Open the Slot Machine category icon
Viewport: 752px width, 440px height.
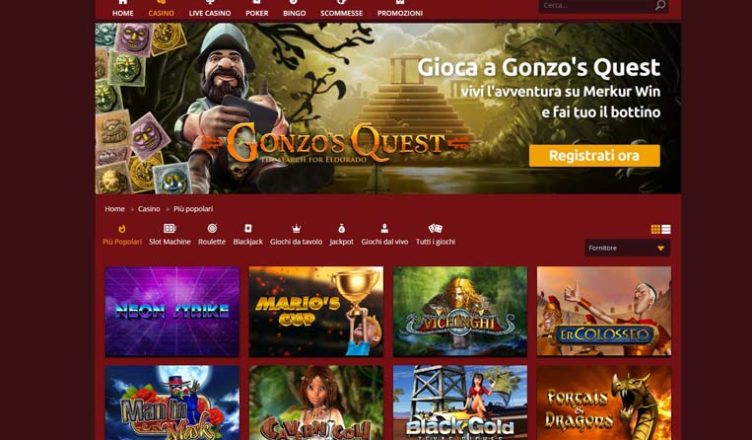(170, 228)
